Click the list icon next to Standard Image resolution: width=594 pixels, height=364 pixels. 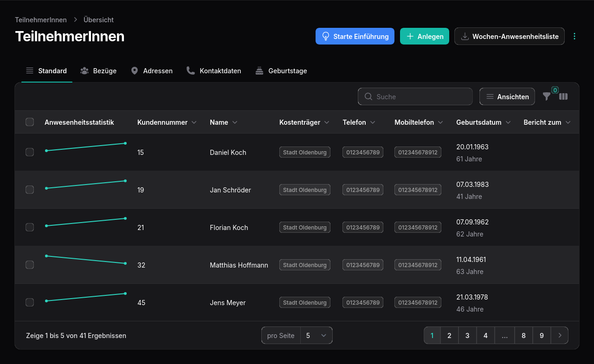coord(30,70)
